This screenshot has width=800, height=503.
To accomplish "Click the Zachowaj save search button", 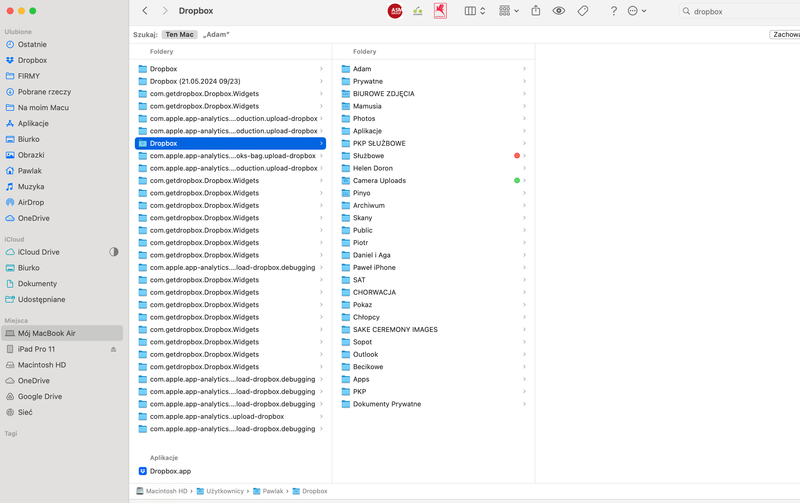I will coord(784,34).
